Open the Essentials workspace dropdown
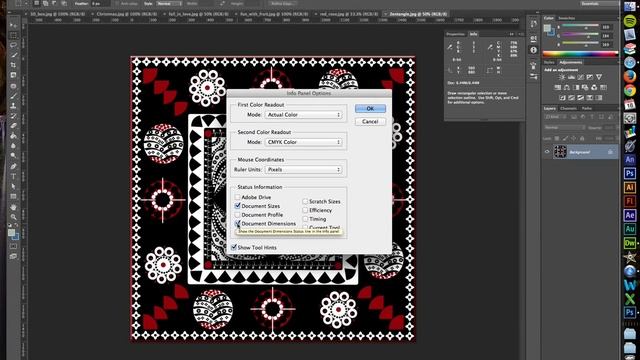Screen dimensions: 640x360 (599, 3)
